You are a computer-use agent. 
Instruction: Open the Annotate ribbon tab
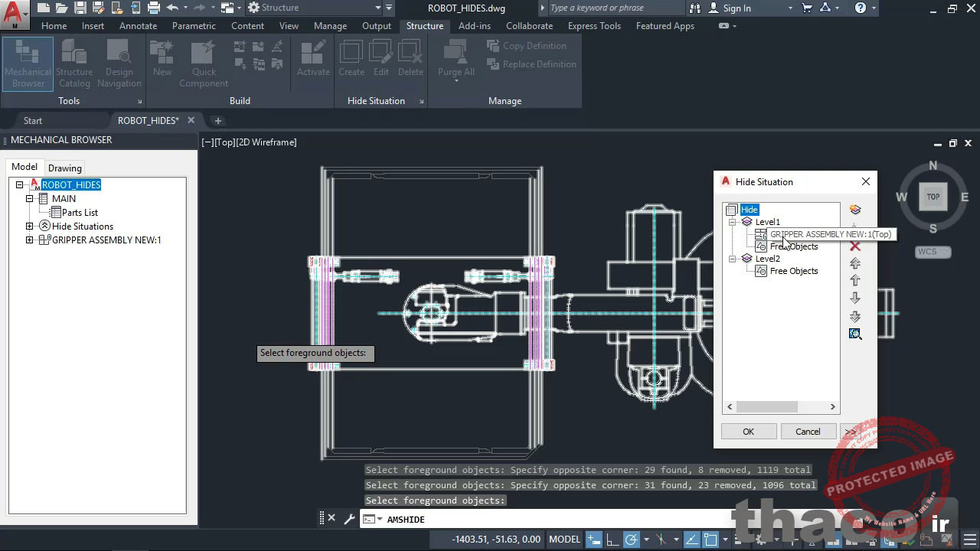point(138,25)
